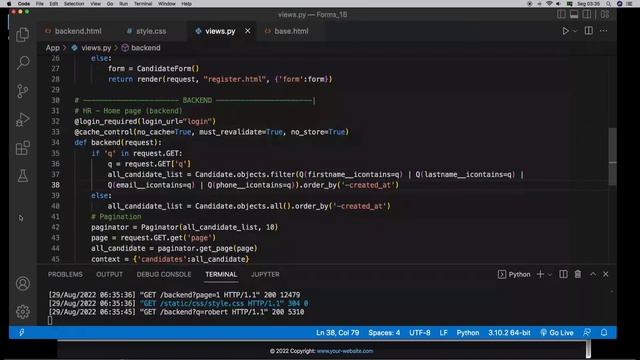Open Run and Debug view icon
The width and height of the screenshot is (640, 360).
[x=23, y=120]
